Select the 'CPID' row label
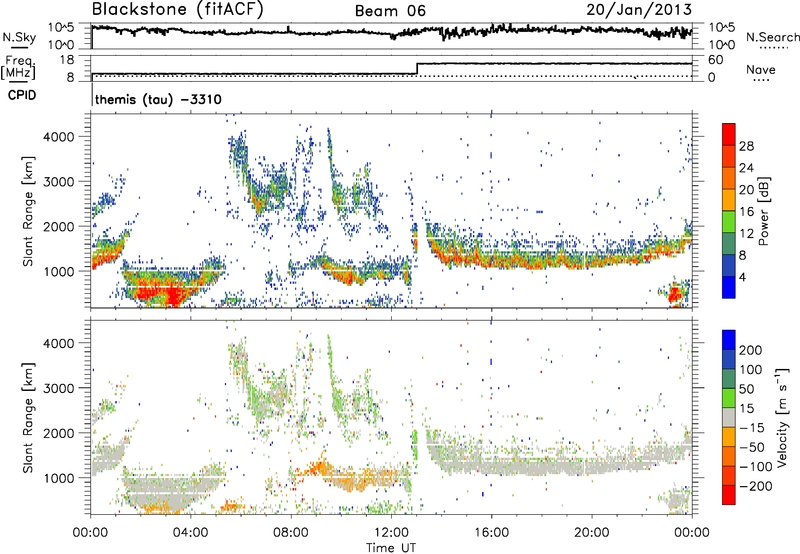Screen dimensions: 800x554 coord(22,95)
